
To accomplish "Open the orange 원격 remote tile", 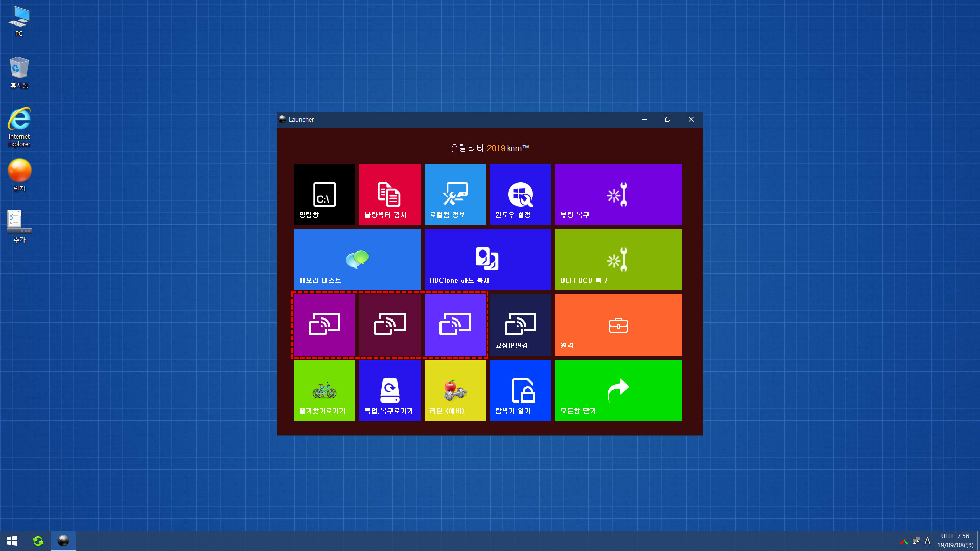I will [618, 325].
